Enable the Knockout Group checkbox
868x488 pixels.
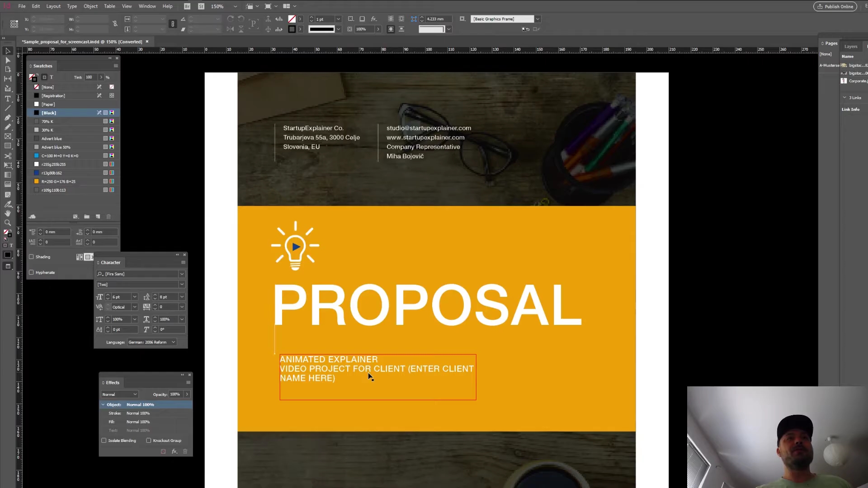pos(149,441)
